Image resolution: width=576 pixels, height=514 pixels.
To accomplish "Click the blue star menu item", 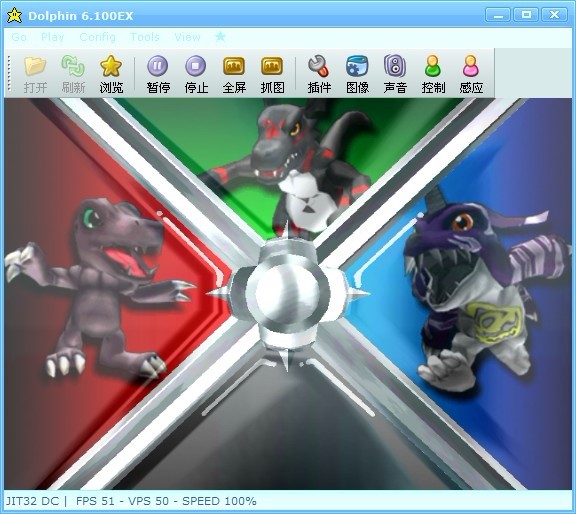I will pos(220,36).
